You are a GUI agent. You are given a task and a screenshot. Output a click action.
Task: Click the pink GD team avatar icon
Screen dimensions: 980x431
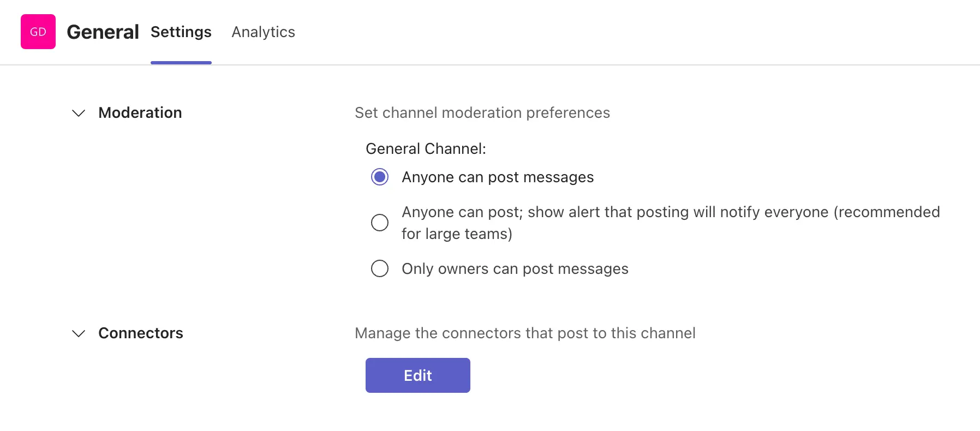pos(38,32)
